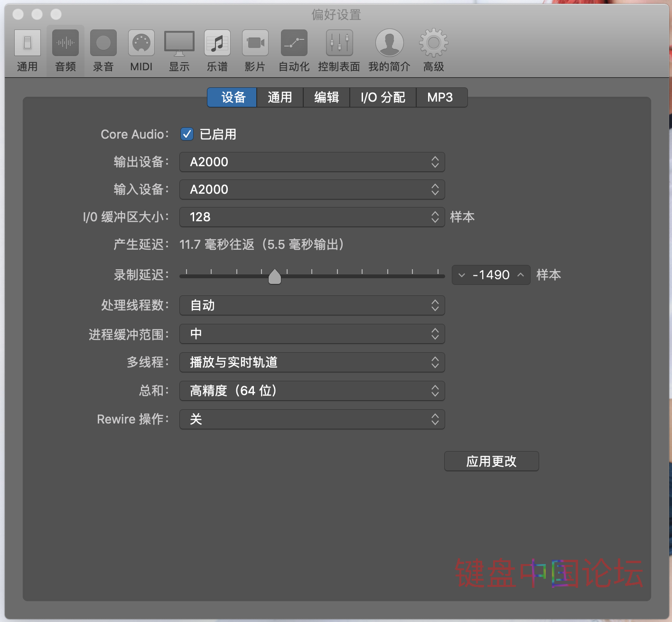
Task: Click the 录制延迟 recording delay slider handle
Action: [x=275, y=276]
